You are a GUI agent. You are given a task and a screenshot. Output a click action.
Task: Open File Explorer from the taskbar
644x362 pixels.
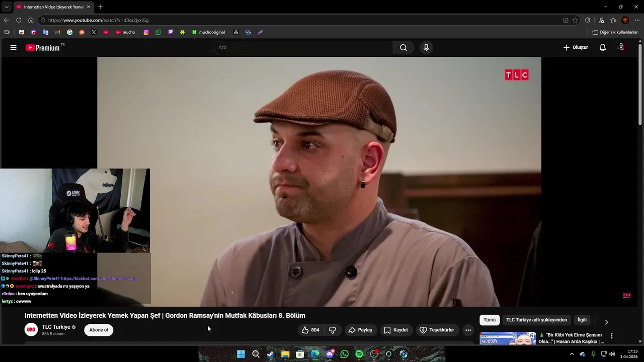[285, 354]
